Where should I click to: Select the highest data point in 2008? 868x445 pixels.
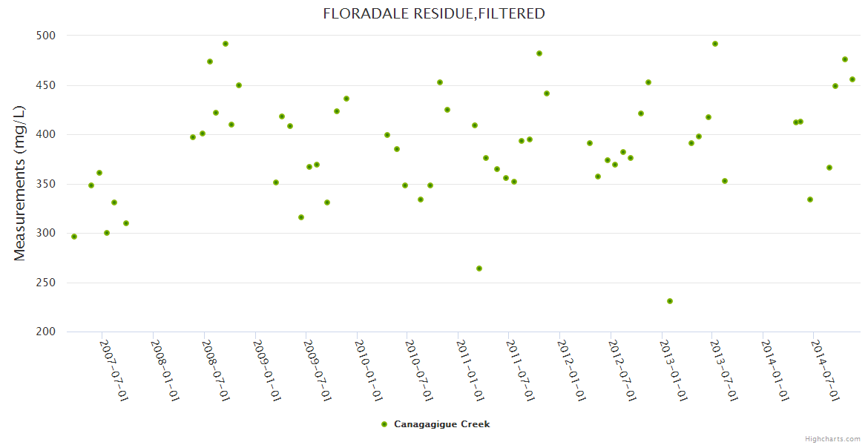tap(226, 44)
